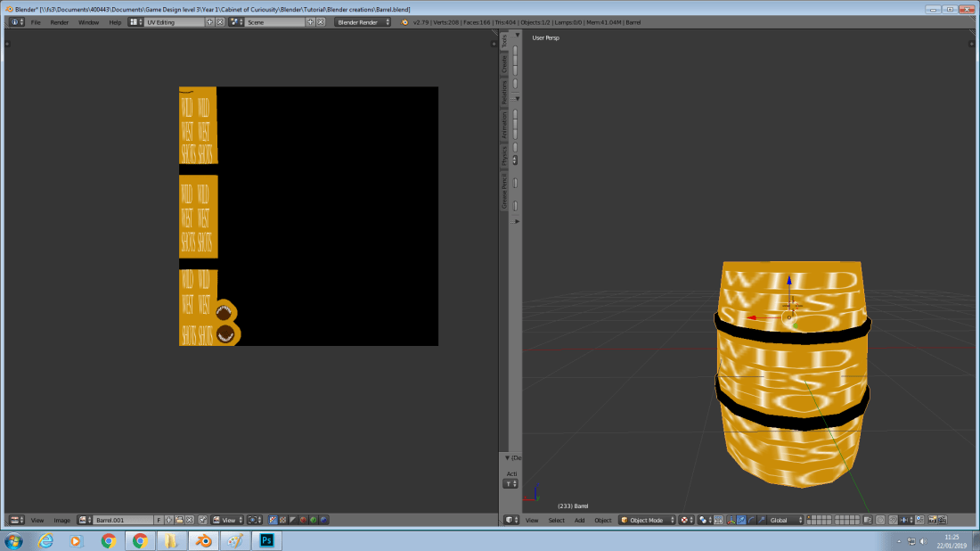Toggle the Fake User F button for Barrel.001
980x551 pixels.
click(x=159, y=520)
